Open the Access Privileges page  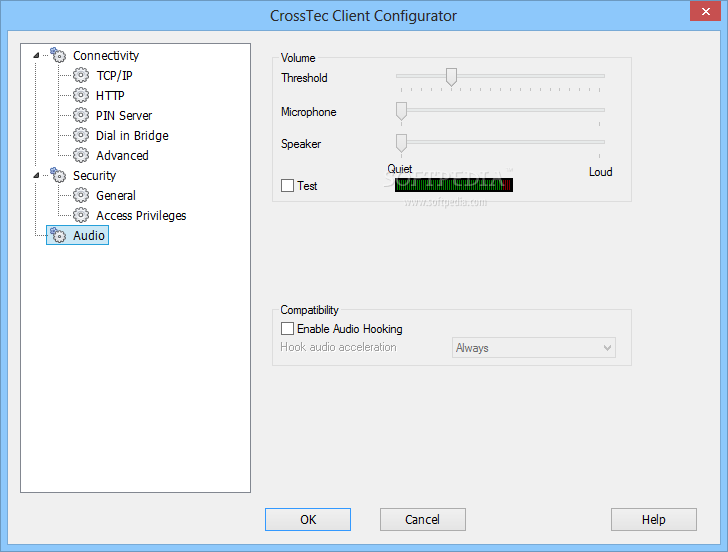click(x=141, y=215)
